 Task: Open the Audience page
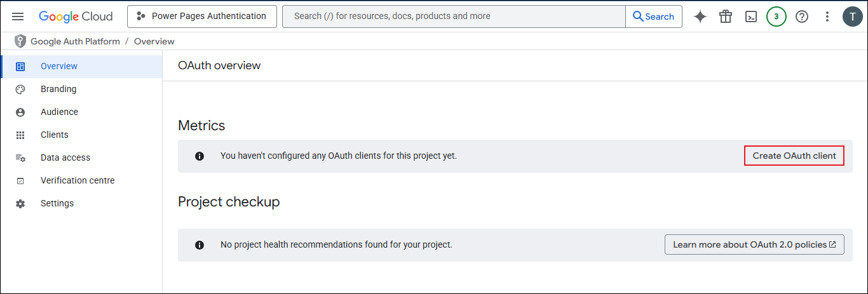pyautogui.click(x=81, y=112)
